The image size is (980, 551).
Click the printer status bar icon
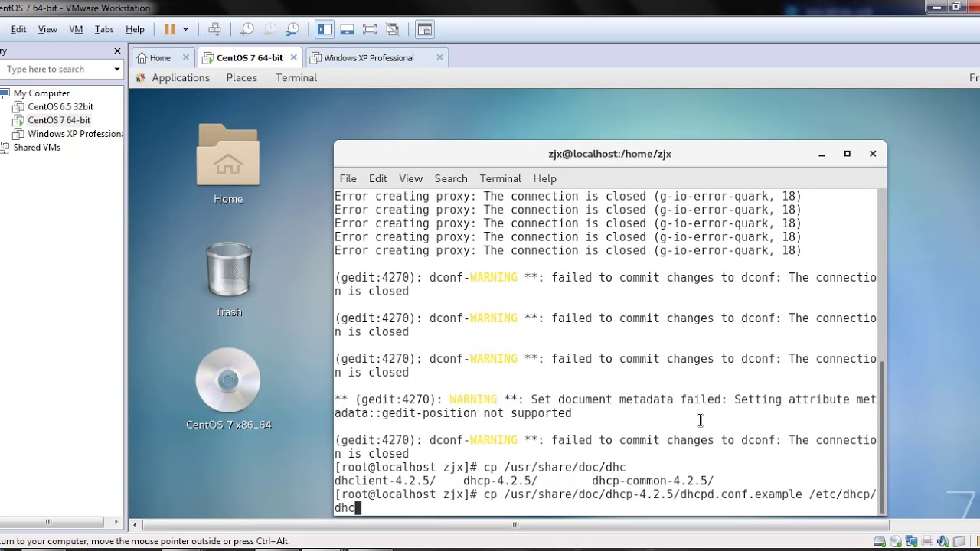[927, 542]
